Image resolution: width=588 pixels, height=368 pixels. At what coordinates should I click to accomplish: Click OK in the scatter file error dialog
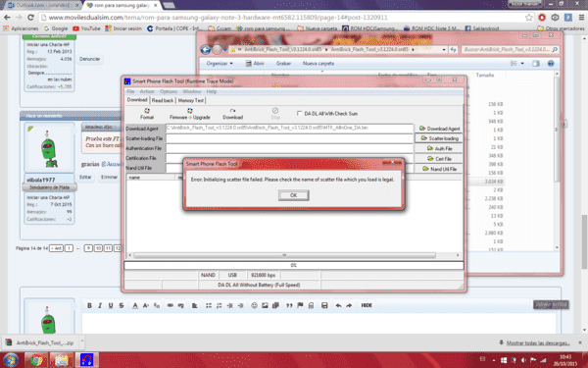point(294,195)
